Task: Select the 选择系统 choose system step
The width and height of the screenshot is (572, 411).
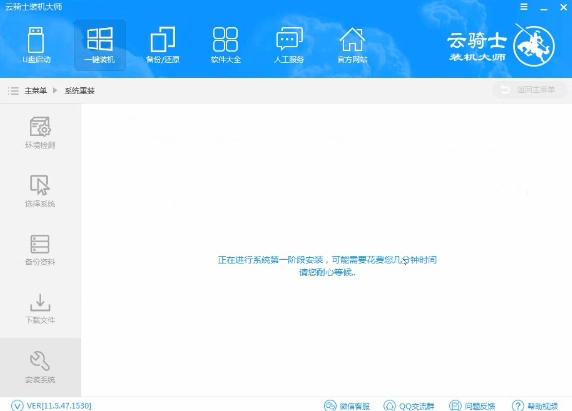Action: 40,191
